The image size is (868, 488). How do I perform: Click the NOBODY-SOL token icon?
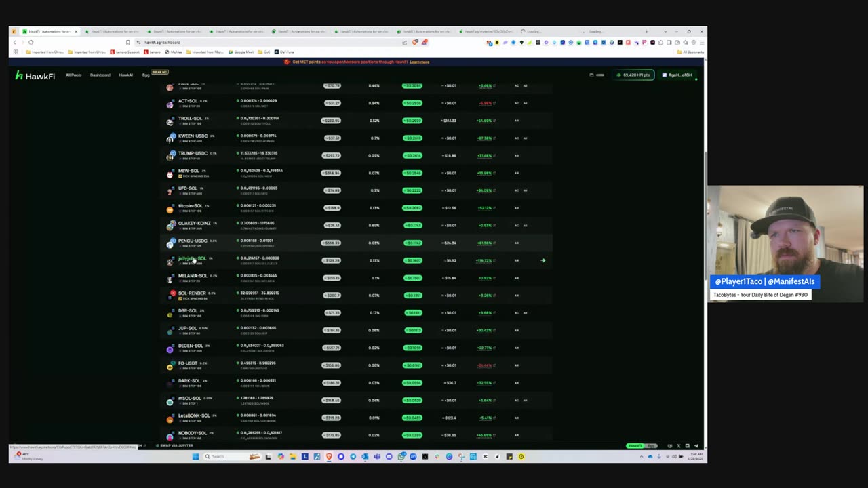pos(170,436)
